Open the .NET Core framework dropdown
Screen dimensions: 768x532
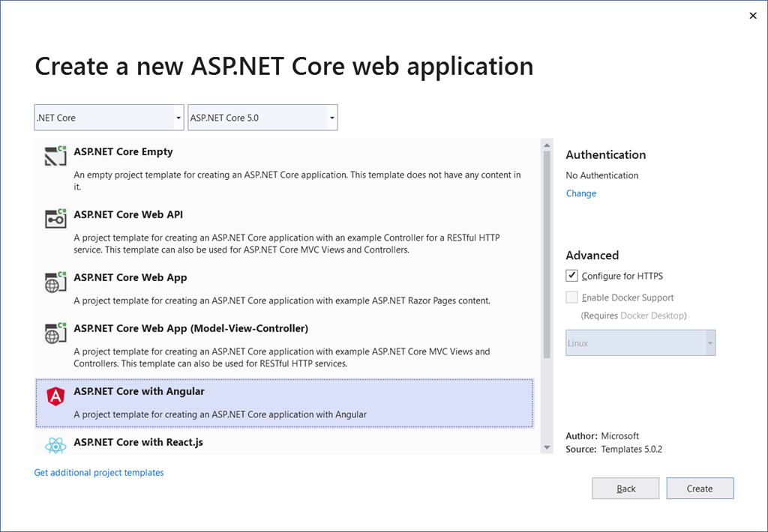click(x=178, y=117)
